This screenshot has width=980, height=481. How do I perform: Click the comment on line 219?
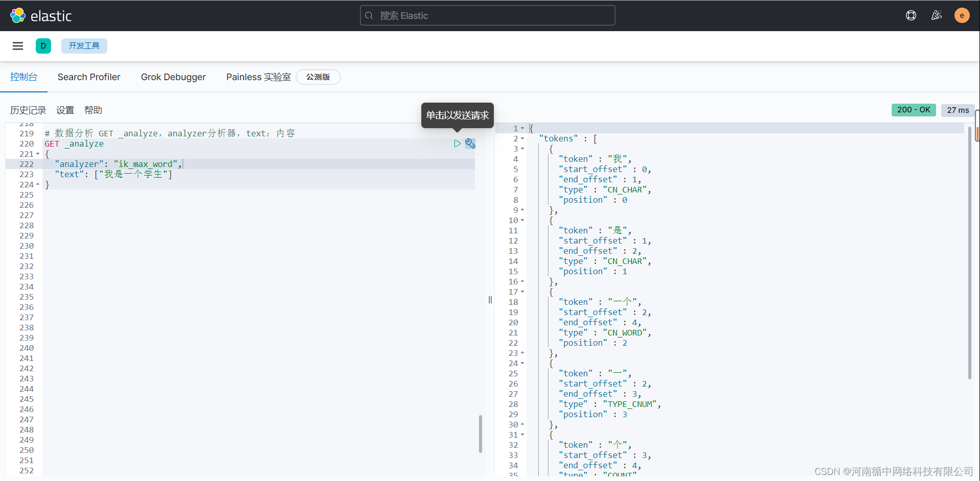[170, 133]
